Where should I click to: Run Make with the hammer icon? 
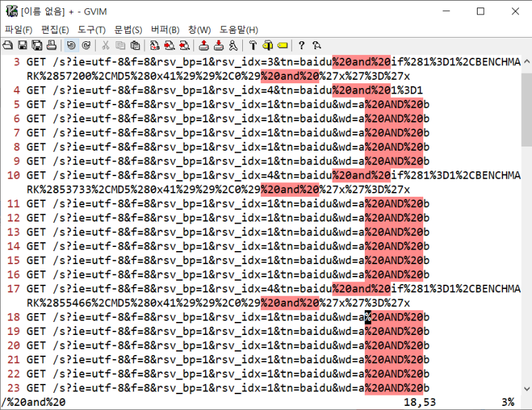(x=253, y=45)
